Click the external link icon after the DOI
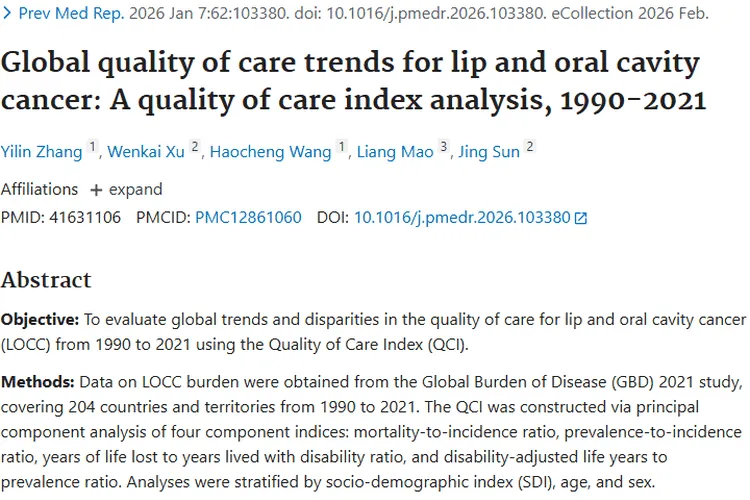 tap(581, 218)
